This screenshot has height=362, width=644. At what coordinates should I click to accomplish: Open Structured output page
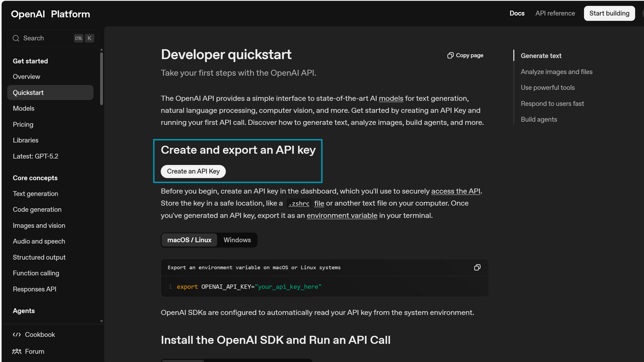39,257
